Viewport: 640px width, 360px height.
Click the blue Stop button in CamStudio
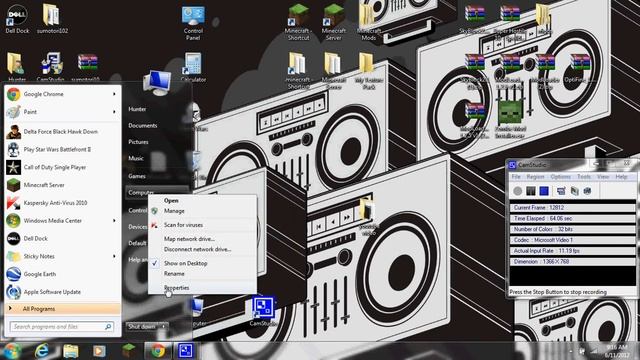[544, 191]
